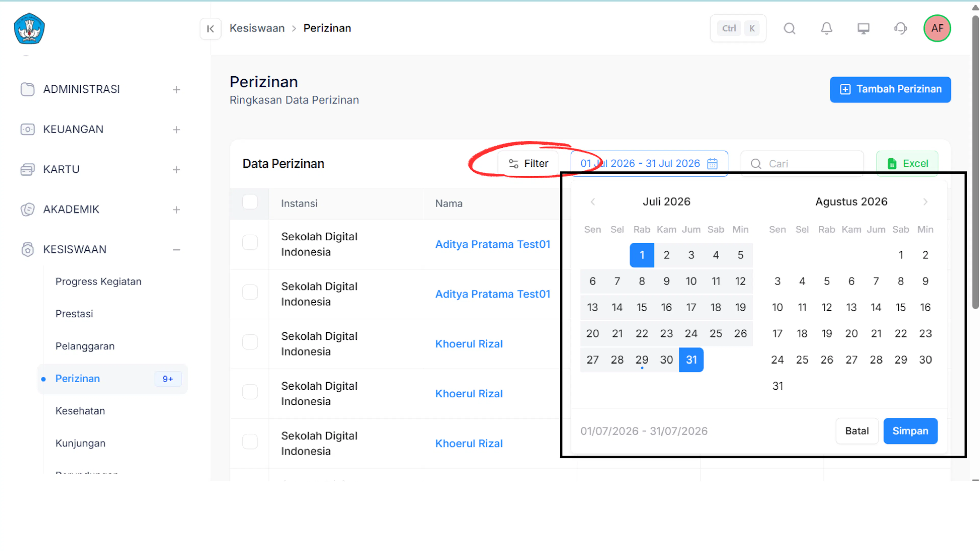980x551 pixels.
Task: Click the Kartu card icon
Action: (x=27, y=169)
